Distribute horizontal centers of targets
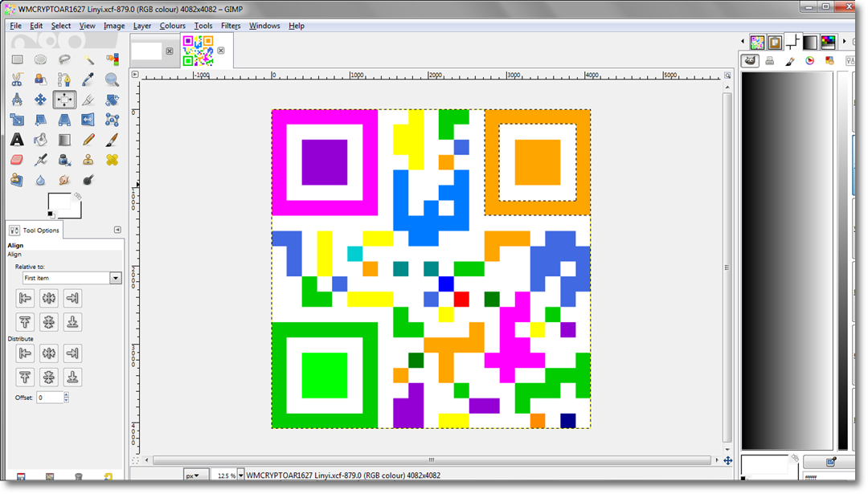The width and height of the screenshot is (868, 494). point(49,353)
